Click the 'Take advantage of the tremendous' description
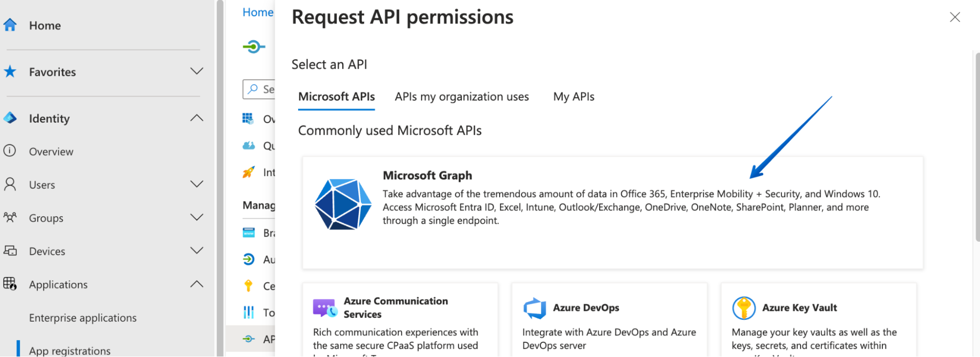 (631, 207)
